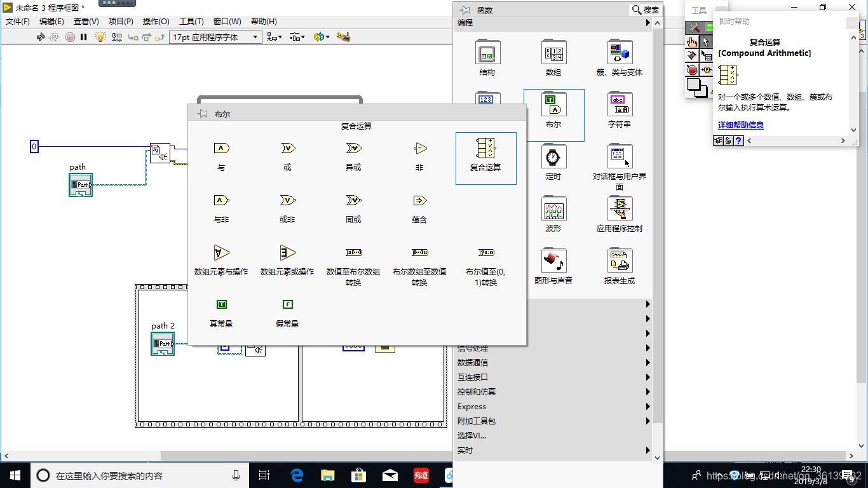
Task: Toggle Highlight Execution light bulb
Action: [x=100, y=37]
